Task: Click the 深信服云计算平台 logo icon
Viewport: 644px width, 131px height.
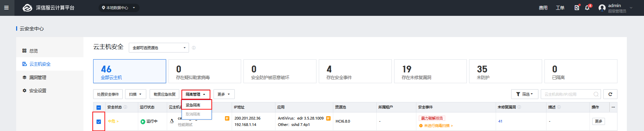Action: click(x=27, y=8)
